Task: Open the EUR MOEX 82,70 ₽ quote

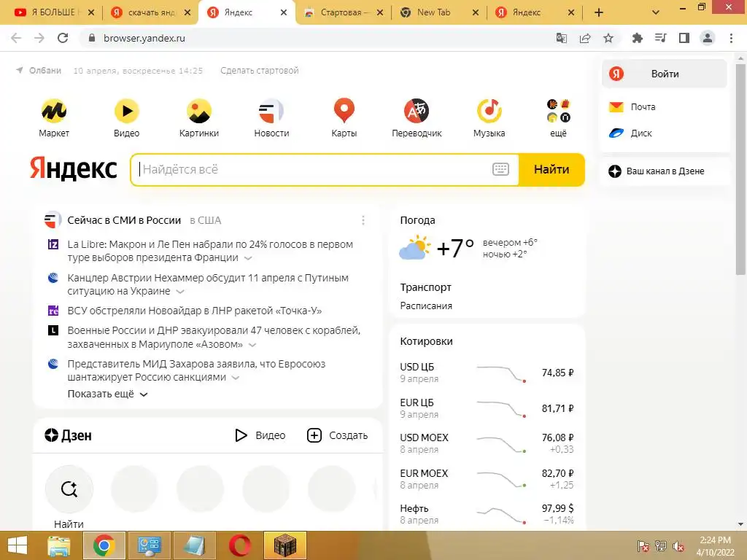Action: (x=487, y=479)
